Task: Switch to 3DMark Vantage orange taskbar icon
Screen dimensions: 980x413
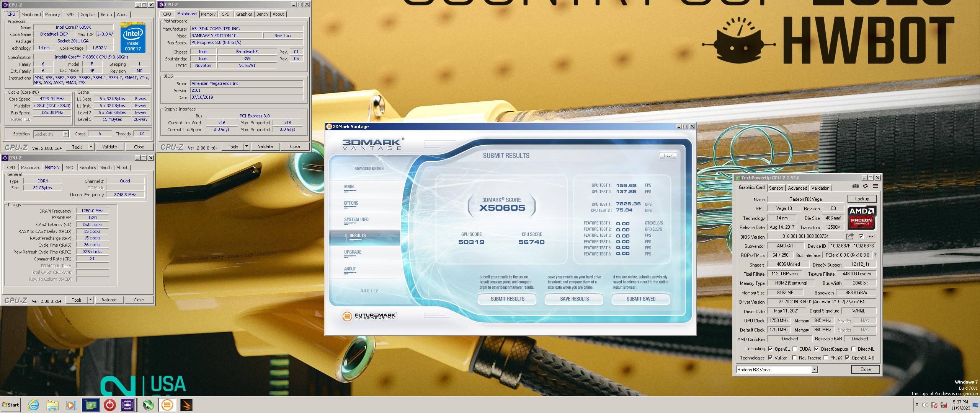Action: (167, 405)
